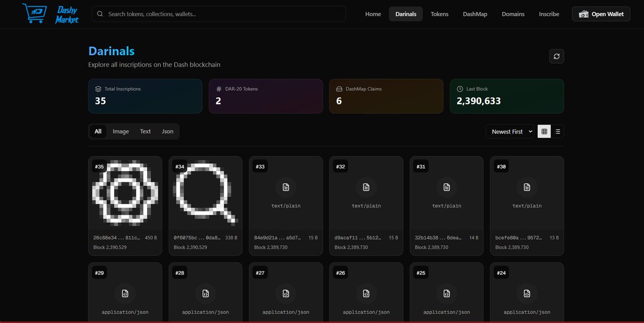Viewport: 644px width, 323px height.
Task: Click the document icon on inscription #33
Action: coord(286,187)
